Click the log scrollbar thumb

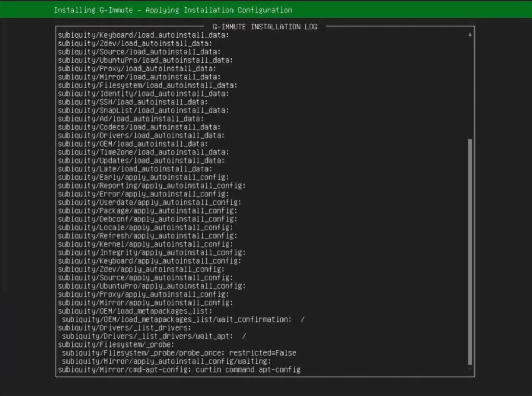pyautogui.click(x=470, y=252)
